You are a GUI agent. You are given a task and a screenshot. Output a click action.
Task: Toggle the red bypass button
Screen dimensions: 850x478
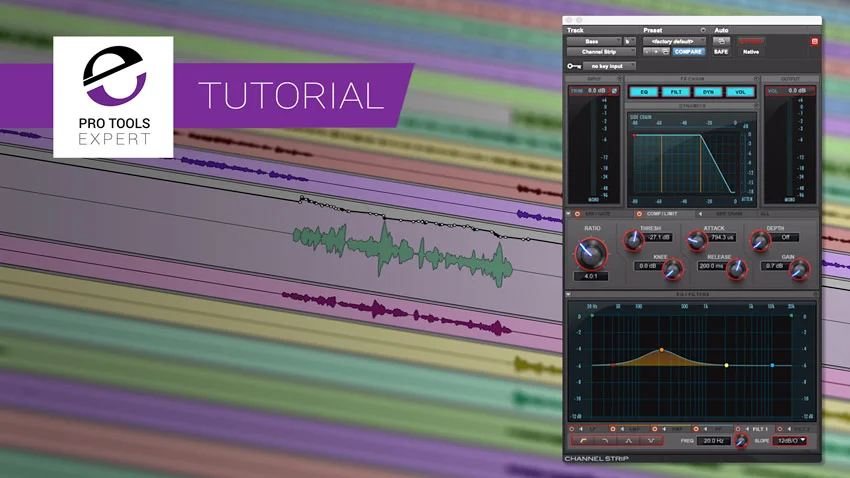(751, 41)
